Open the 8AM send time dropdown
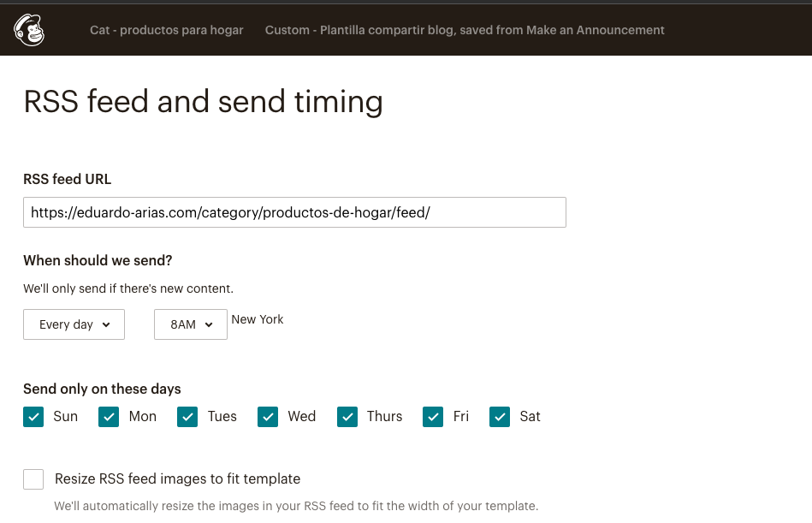Viewport: 812px width, 523px height. [x=190, y=324]
